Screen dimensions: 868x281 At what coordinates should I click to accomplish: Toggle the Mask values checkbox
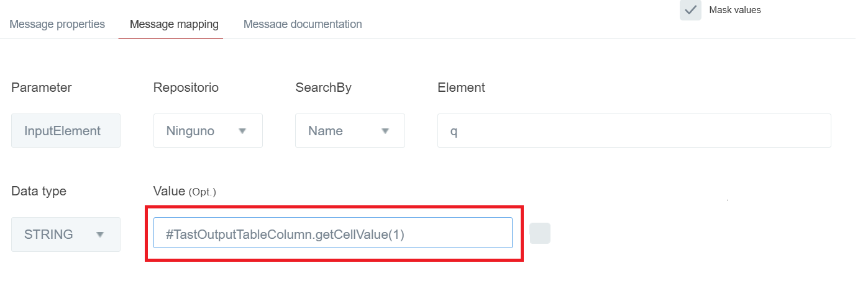click(690, 10)
